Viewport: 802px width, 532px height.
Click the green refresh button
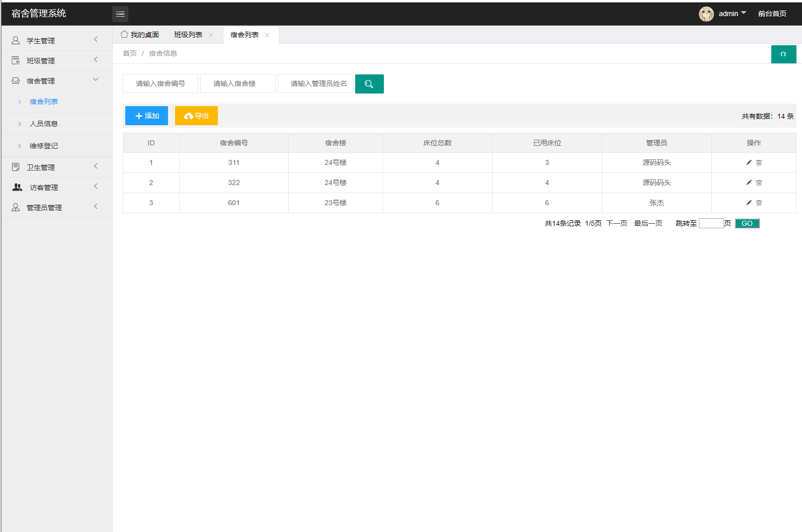[783, 54]
